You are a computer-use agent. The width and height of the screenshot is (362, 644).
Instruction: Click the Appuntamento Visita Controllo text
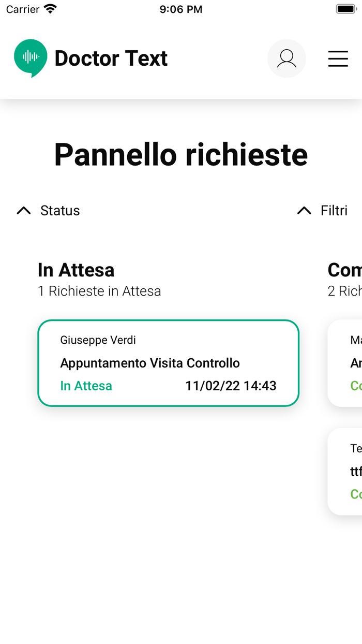tap(150, 363)
